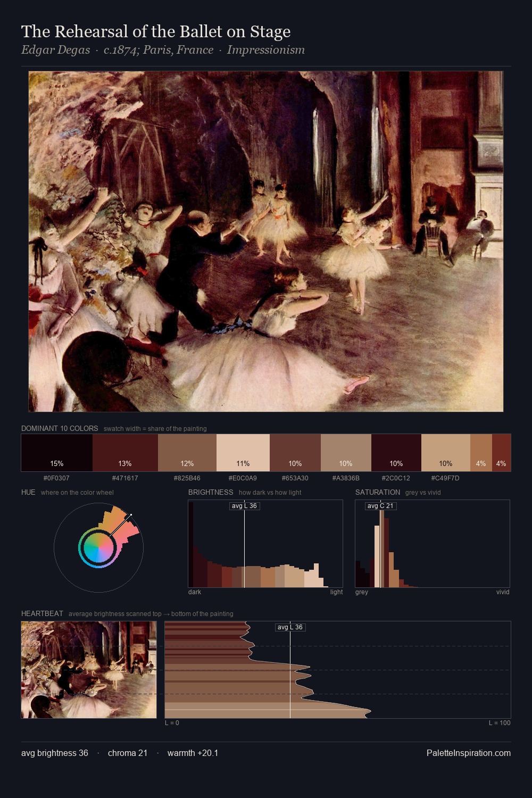This screenshot has width=532, height=798.
Task: Click the HUE section heading
Action: (28, 492)
